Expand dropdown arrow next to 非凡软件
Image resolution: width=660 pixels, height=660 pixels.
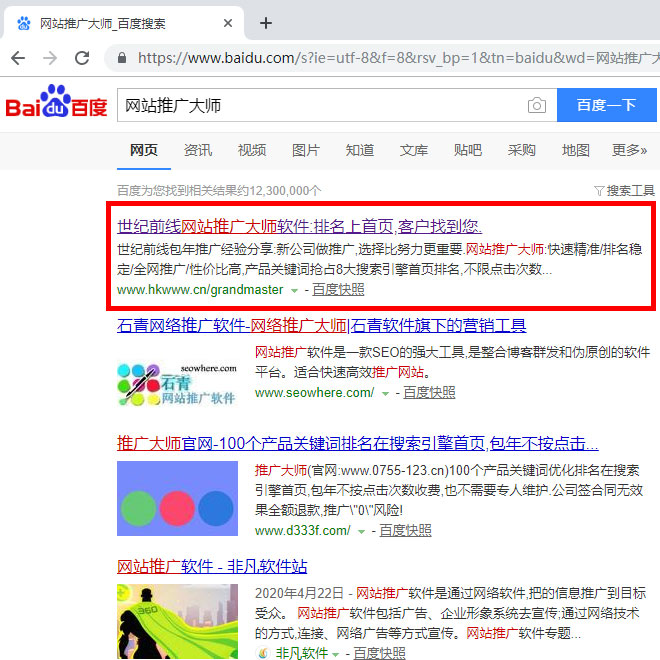335,654
